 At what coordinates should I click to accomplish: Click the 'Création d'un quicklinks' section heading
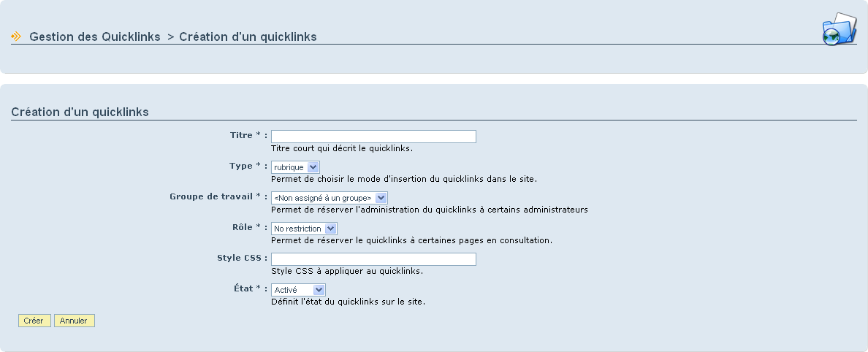(x=80, y=112)
